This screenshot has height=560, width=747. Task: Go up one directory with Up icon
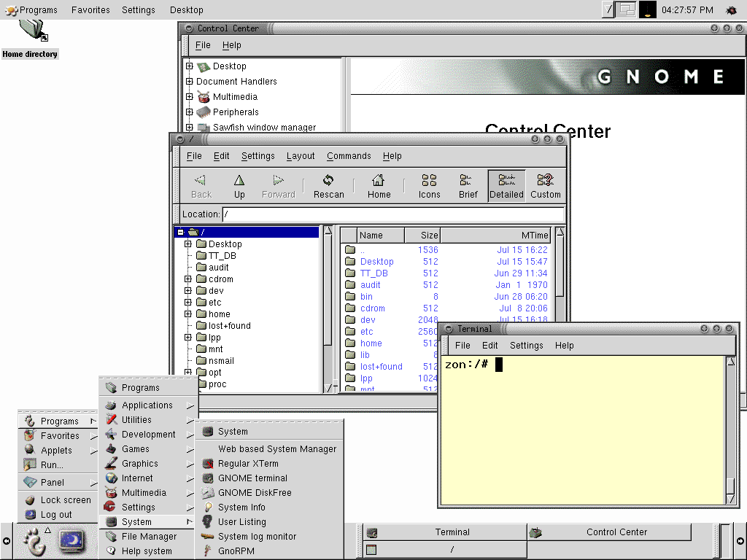coord(239,186)
